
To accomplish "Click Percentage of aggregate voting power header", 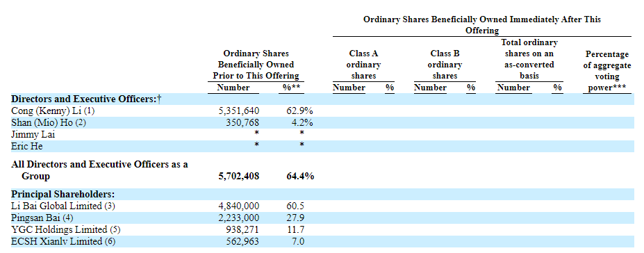I will [x=607, y=71].
